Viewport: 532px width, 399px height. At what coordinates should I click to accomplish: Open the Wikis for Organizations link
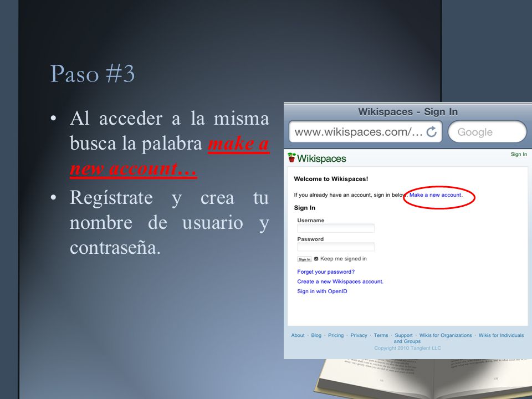pos(446,335)
